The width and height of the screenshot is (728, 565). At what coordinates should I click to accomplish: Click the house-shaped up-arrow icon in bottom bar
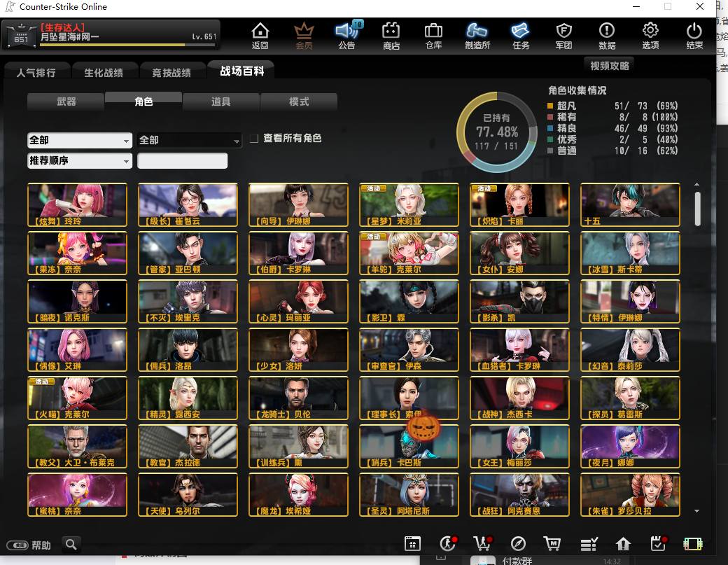click(x=623, y=543)
